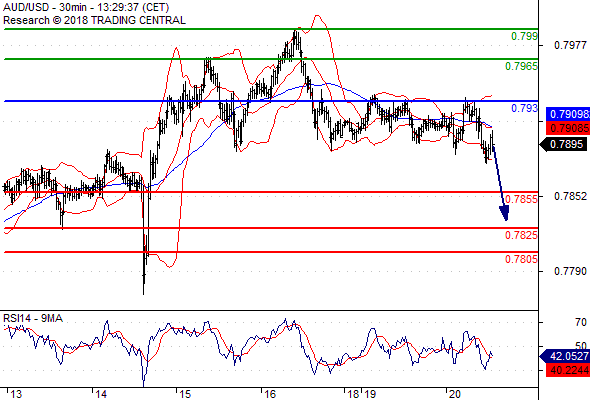Click the blue downward forecast arrow
This screenshot has width=590, height=400.
[501, 182]
